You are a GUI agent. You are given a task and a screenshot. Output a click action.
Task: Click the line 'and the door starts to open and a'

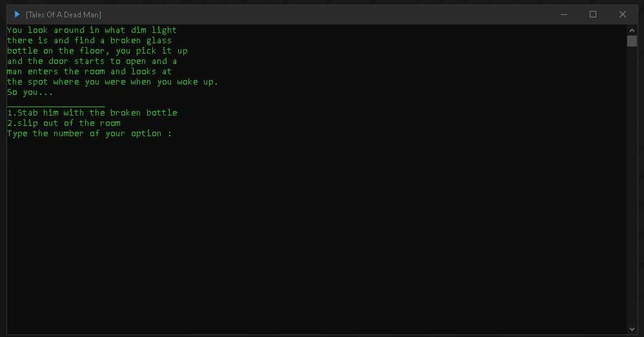point(92,61)
